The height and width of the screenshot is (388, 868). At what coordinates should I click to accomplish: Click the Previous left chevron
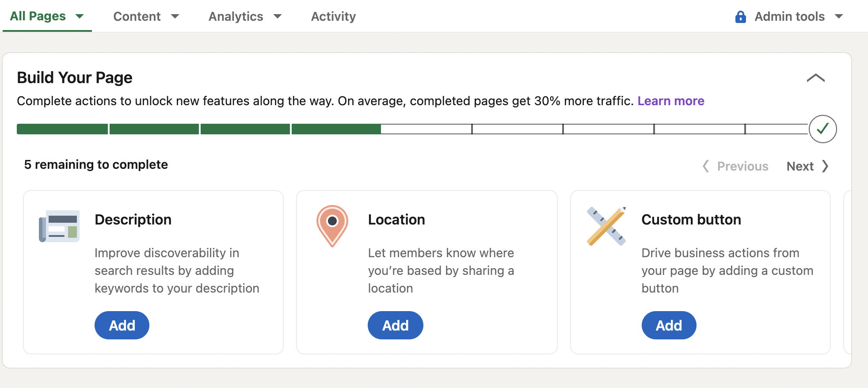pyautogui.click(x=706, y=166)
